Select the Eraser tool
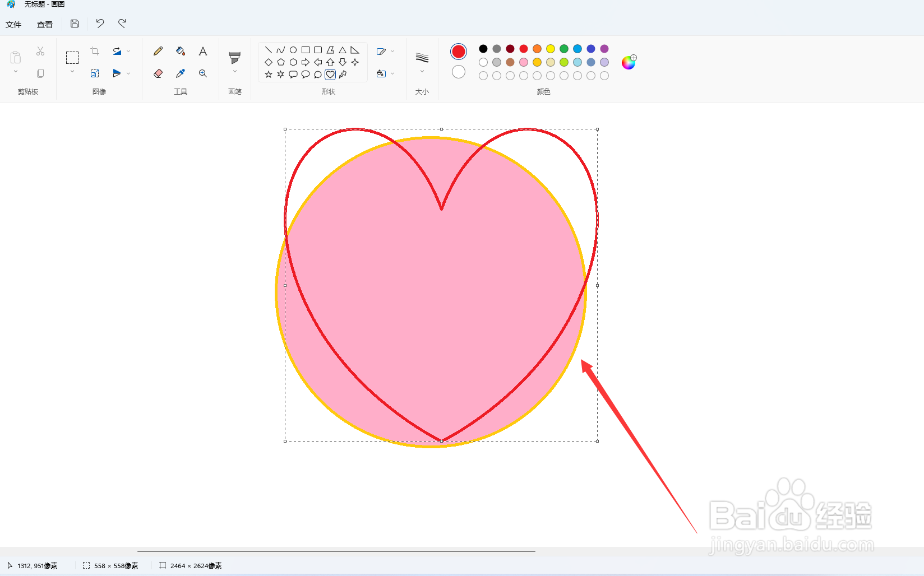This screenshot has height=576, width=924. tap(158, 73)
